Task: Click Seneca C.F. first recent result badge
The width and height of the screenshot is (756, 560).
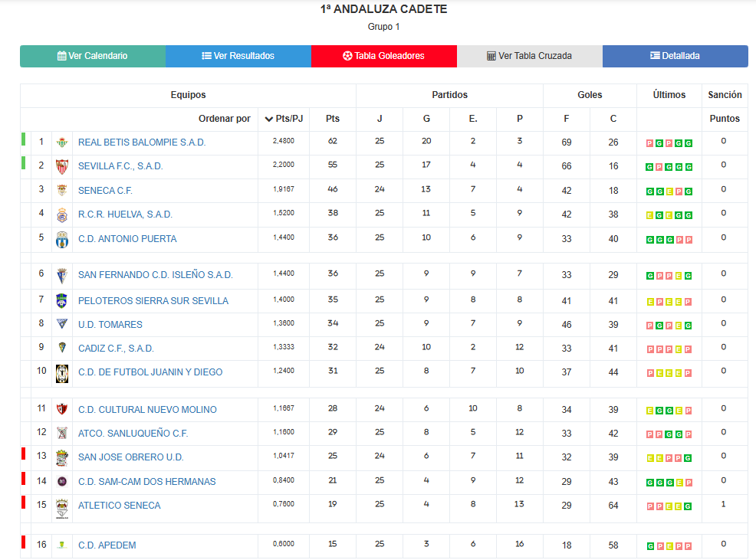Action: pyautogui.click(x=650, y=192)
